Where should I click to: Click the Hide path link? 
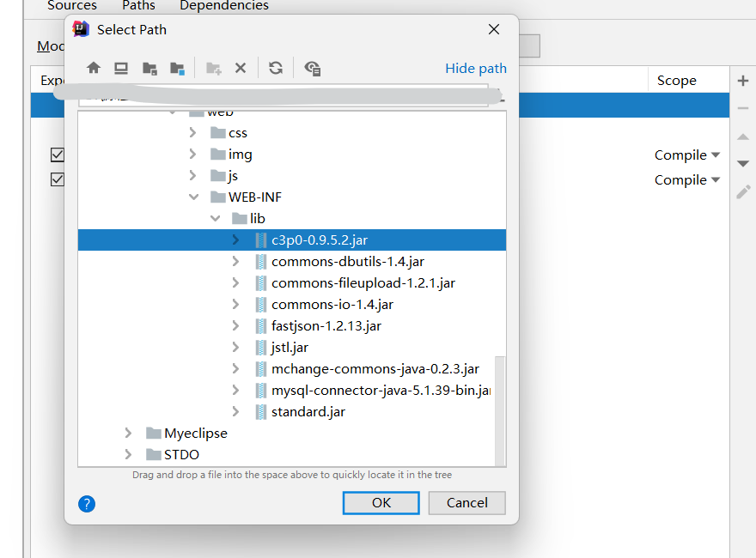476,68
